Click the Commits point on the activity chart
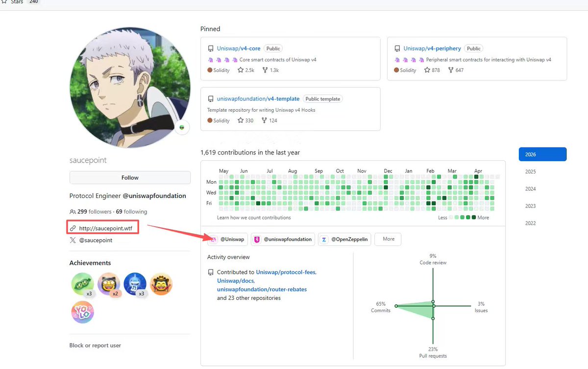 pos(396,306)
